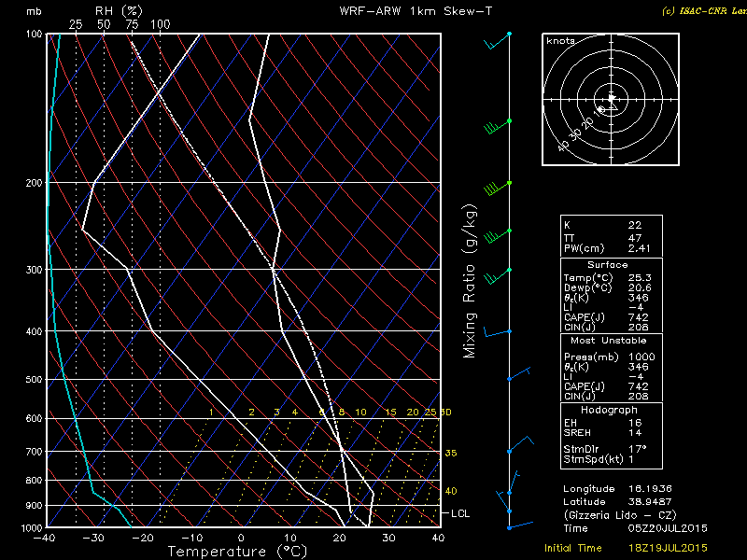Click the TT index value 47
This screenshot has width=747, height=560.
[x=635, y=238]
